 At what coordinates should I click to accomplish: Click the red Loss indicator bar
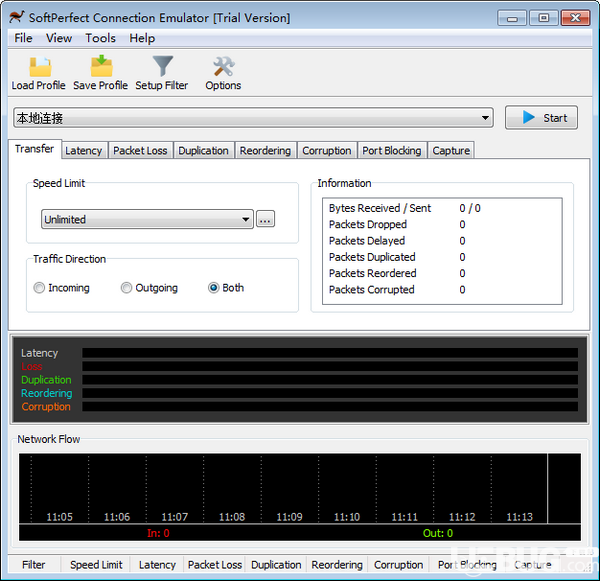pyautogui.click(x=330, y=366)
